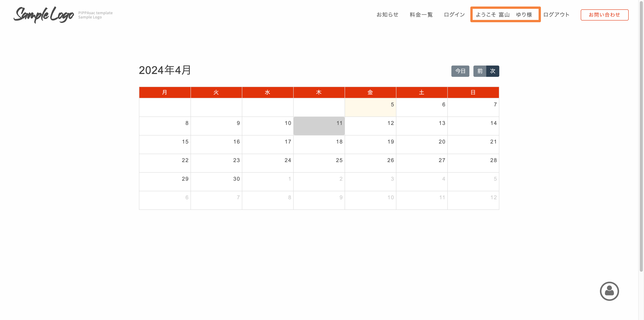Screen dimensions: 644x320
Task: Click the Sample Logo image
Action: pyautogui.click(x=44, y=15)
